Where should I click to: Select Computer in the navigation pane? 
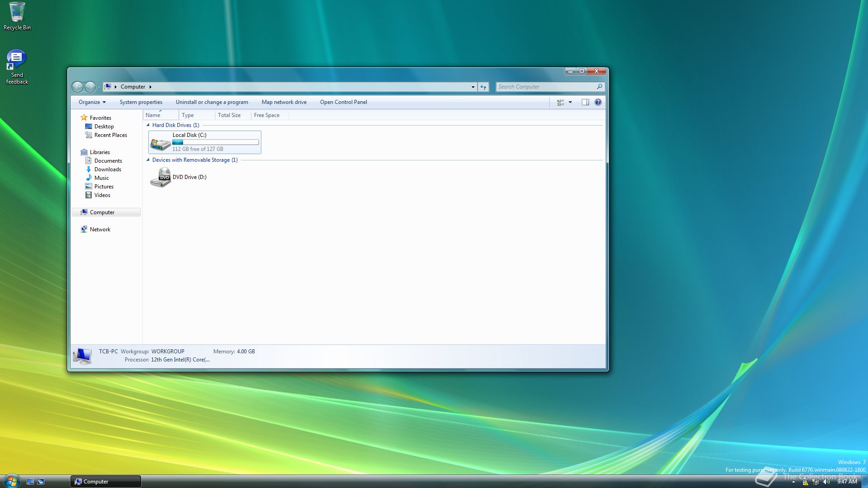[x=107, y=212]
